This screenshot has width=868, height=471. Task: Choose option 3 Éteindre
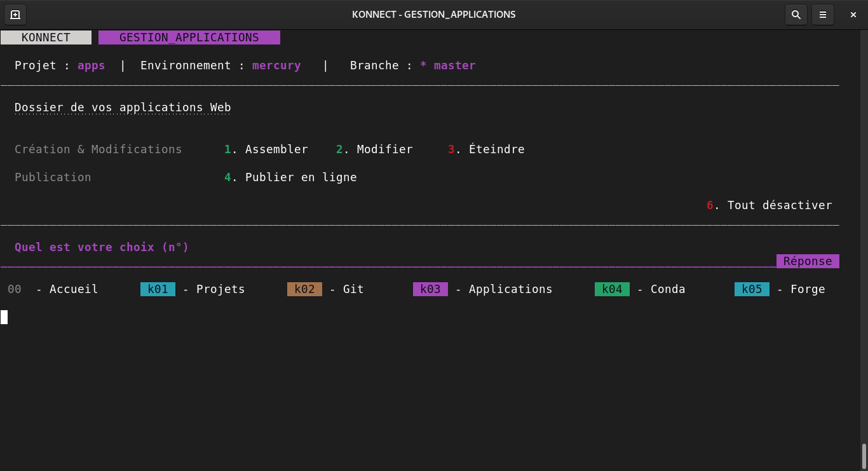(487, 149)
